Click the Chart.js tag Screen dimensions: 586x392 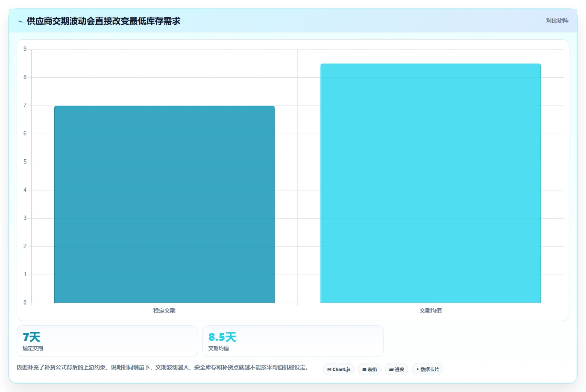pyautogui.click(x=339, y=369)
